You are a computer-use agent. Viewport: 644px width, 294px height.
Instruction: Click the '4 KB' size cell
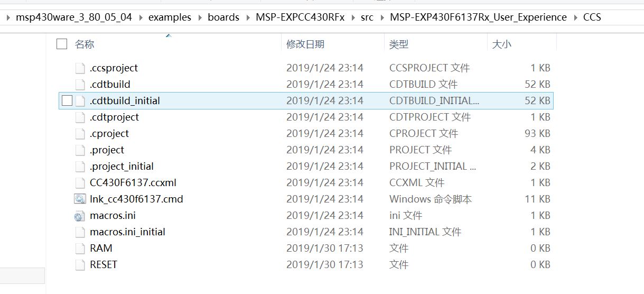pos(540,150)
